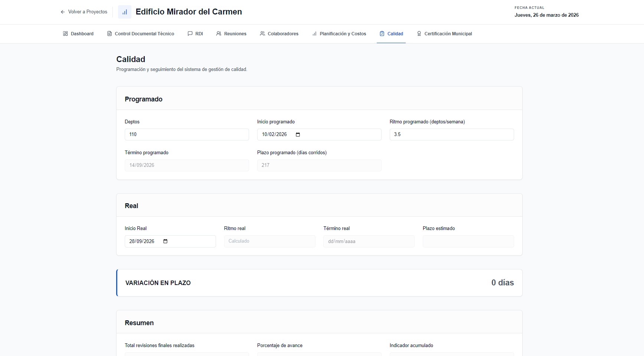Click the RDI speech bubble icon
This screenshot has height=356, width=644.
[190, 33]
